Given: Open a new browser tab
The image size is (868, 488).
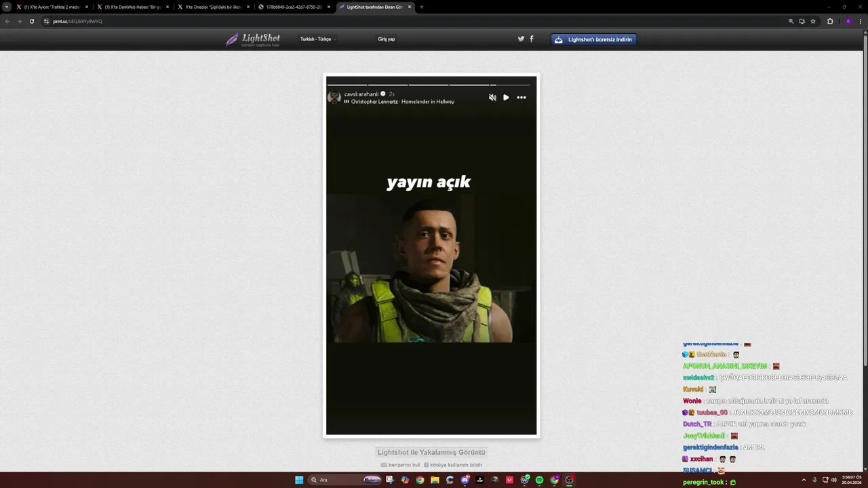Looking at the screenshot, I should click(x=422, y=7).
